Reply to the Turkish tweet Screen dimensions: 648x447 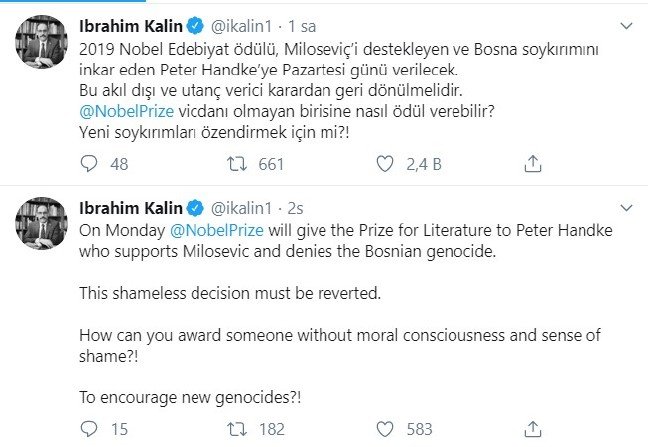[89, 163]
